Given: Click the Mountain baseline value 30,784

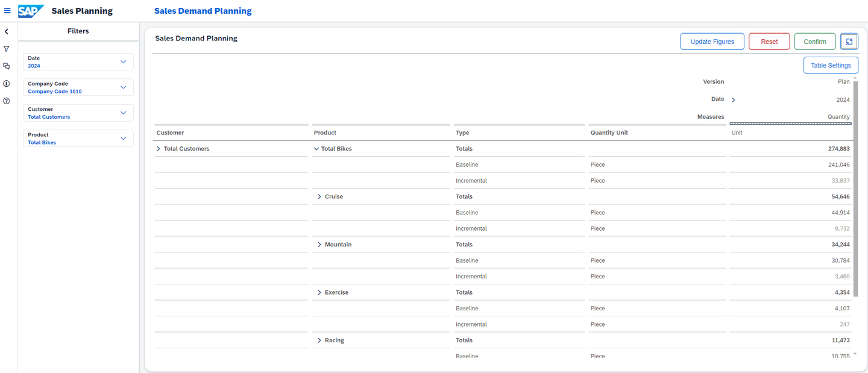Looking at the screenshot, I should point(840,260).
